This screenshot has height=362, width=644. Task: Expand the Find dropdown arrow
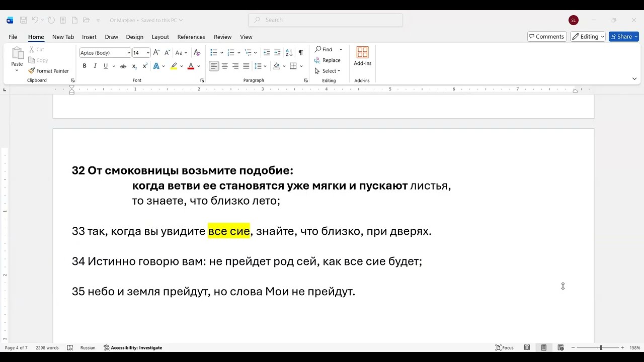(x=341, y=49)
